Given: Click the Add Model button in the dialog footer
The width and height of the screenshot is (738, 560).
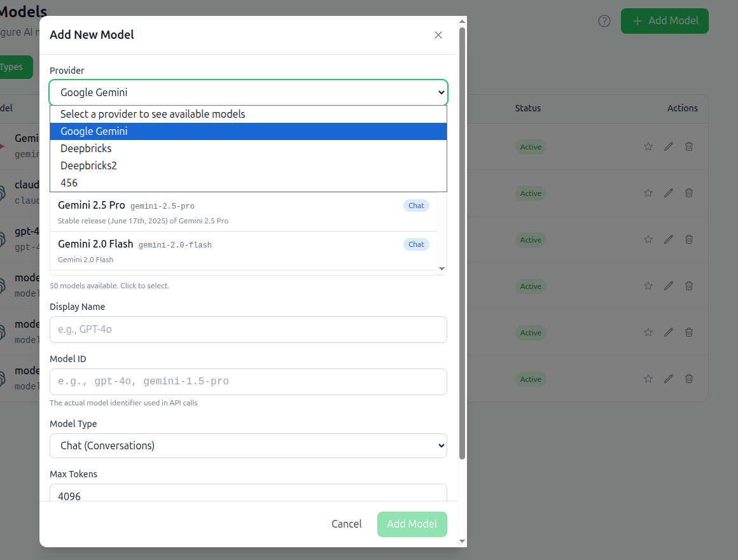Looking at the screenshot, I should pos(412,524).
